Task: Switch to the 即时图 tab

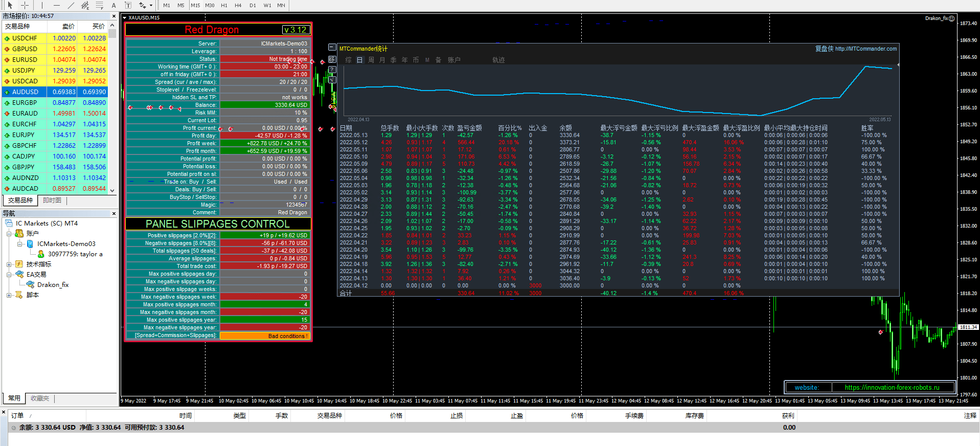Action: (52, 200)
